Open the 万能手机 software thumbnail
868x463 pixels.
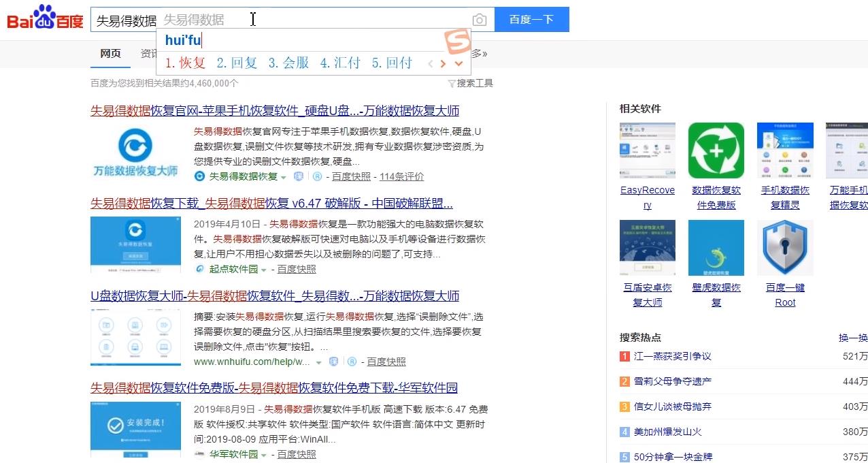[x=847, y=150]
